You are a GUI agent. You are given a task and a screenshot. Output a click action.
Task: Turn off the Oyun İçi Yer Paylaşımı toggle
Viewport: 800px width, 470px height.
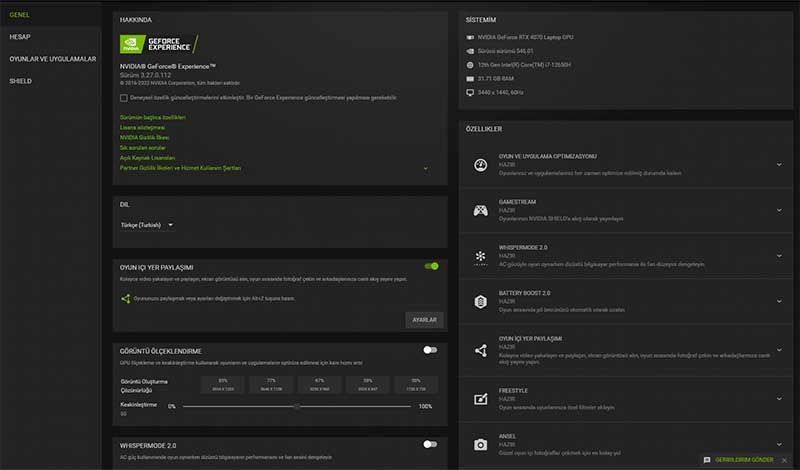click(431, 266)
